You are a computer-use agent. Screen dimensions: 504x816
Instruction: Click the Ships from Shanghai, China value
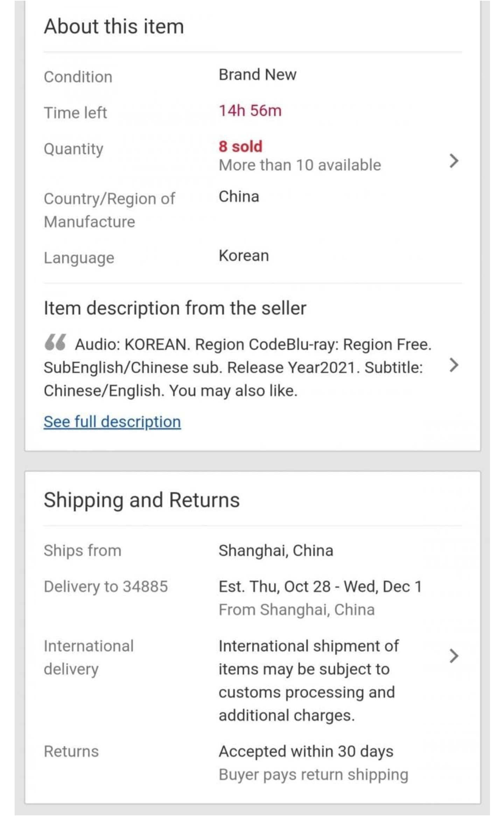(x=276, y=551)
